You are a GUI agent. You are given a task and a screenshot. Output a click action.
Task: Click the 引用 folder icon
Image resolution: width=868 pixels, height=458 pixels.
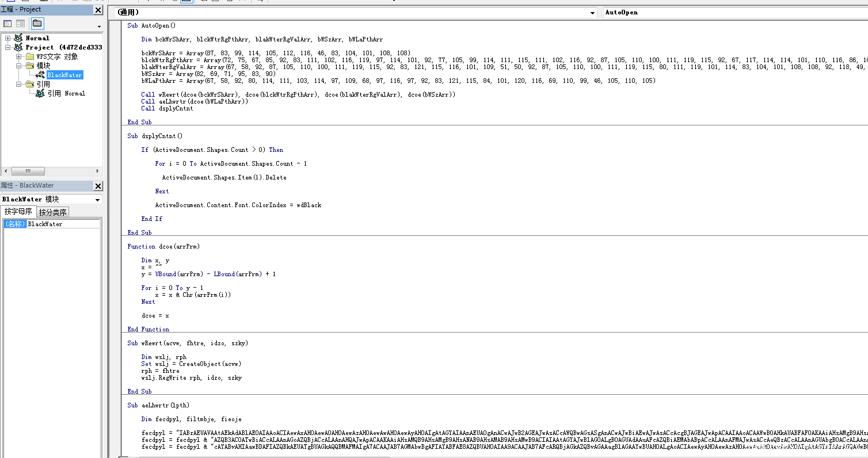coord(30,84)
